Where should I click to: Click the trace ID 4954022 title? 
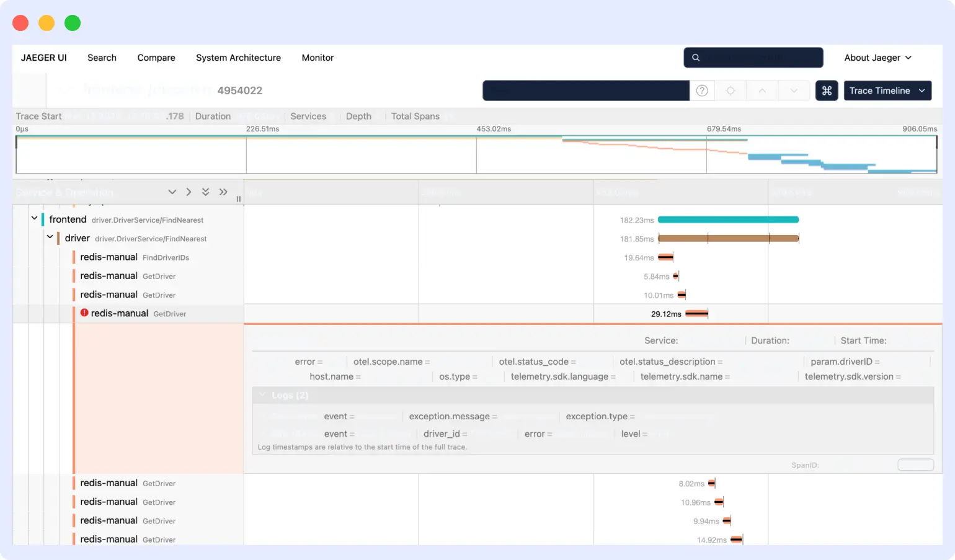click(239, 91)
